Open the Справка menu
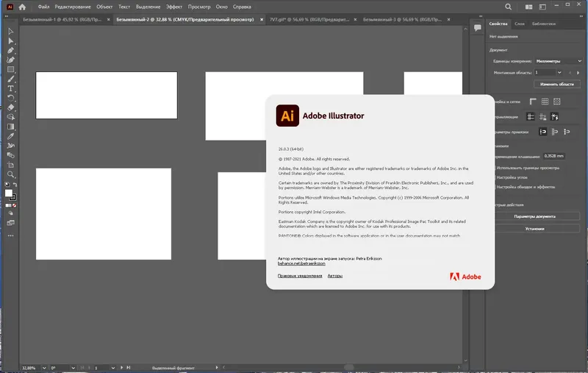This screenshot has height=373, width=588. 242,7
